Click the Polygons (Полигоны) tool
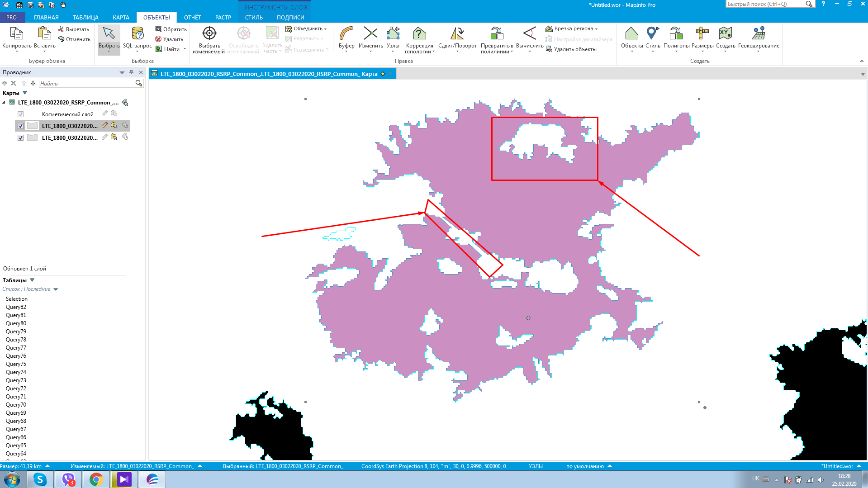868x488 pixels. (x=676, y=33)
